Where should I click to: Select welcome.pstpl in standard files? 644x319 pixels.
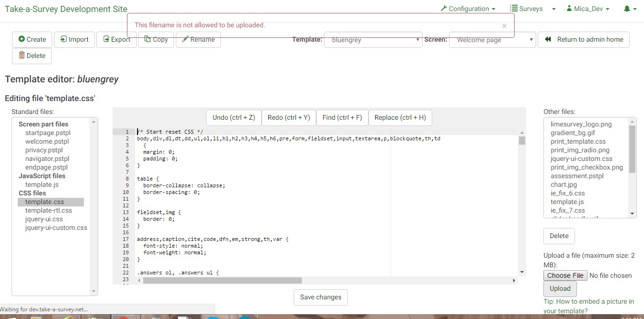click(47, 141)
